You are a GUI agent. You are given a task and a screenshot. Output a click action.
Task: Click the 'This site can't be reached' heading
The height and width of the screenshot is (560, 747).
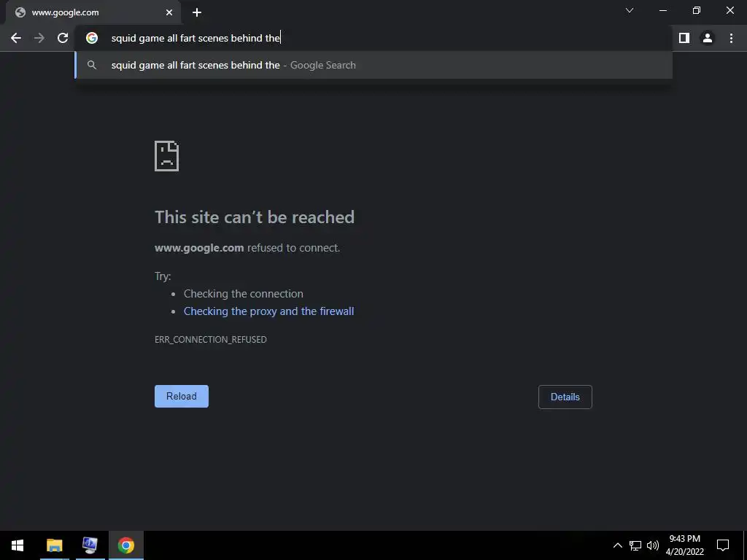point(255,217)
